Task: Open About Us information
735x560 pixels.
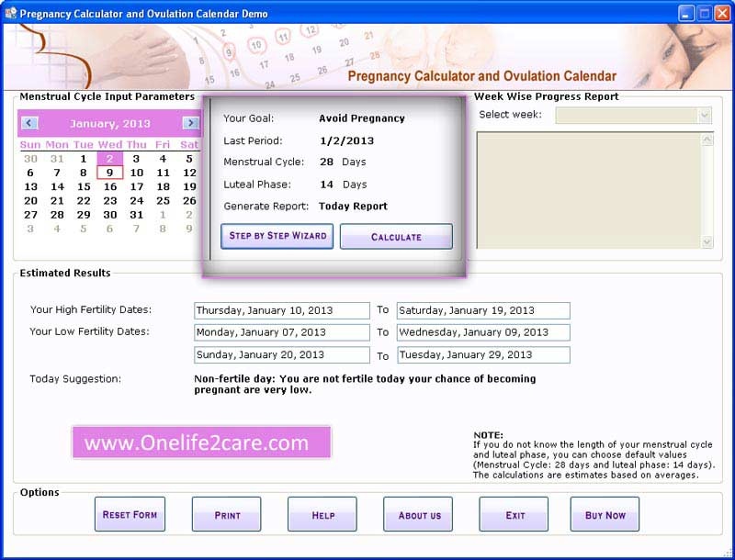Action: click(x=418, y=514)
